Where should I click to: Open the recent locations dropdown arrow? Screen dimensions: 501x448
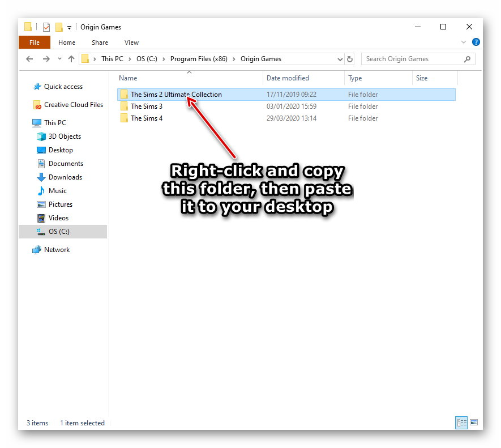(x=59, y=59)
